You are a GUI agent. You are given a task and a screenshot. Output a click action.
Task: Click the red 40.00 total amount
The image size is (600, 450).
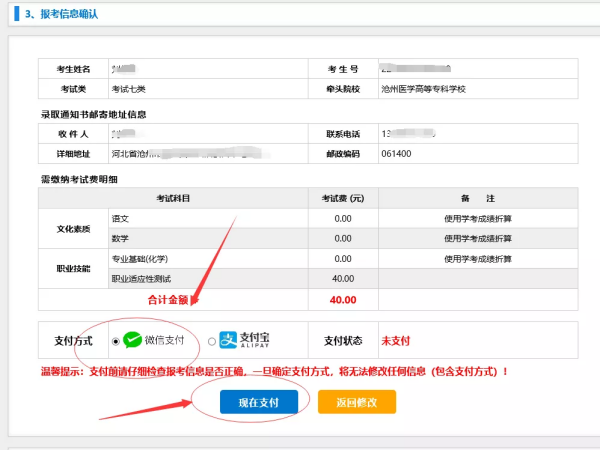pyautogui.click(x=343, y=299)
